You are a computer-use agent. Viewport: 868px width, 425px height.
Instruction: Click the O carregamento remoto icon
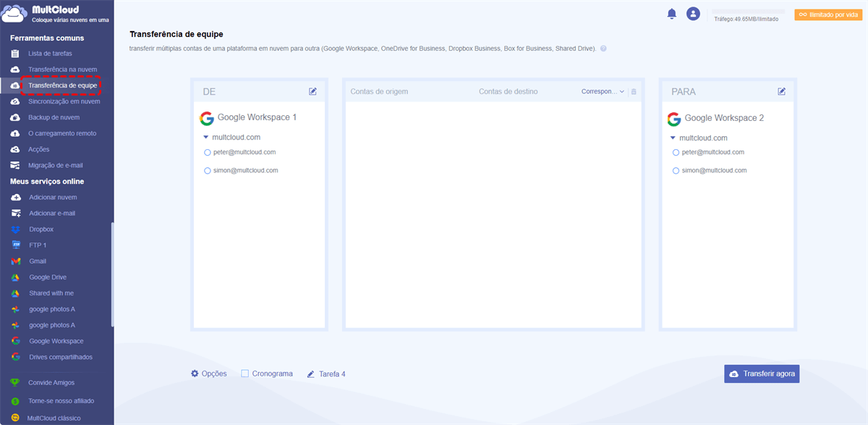(15, 133)
